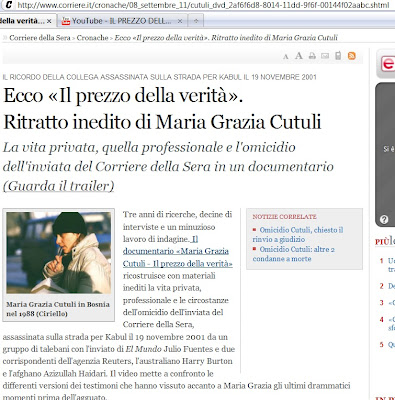Increase article font size with large A
Viewport: 395px width, 400px height.
pyautogui.click(x=299, y=56)
